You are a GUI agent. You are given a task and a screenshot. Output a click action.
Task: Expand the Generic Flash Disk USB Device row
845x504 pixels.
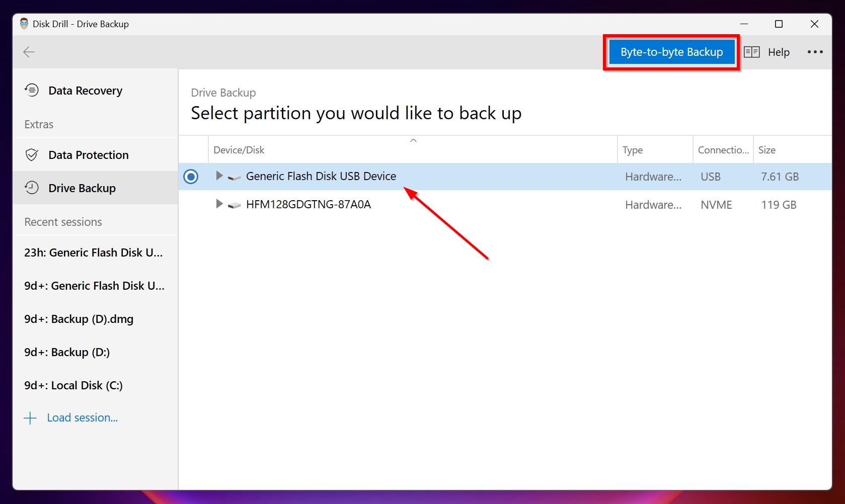click(x=219, y=176)
